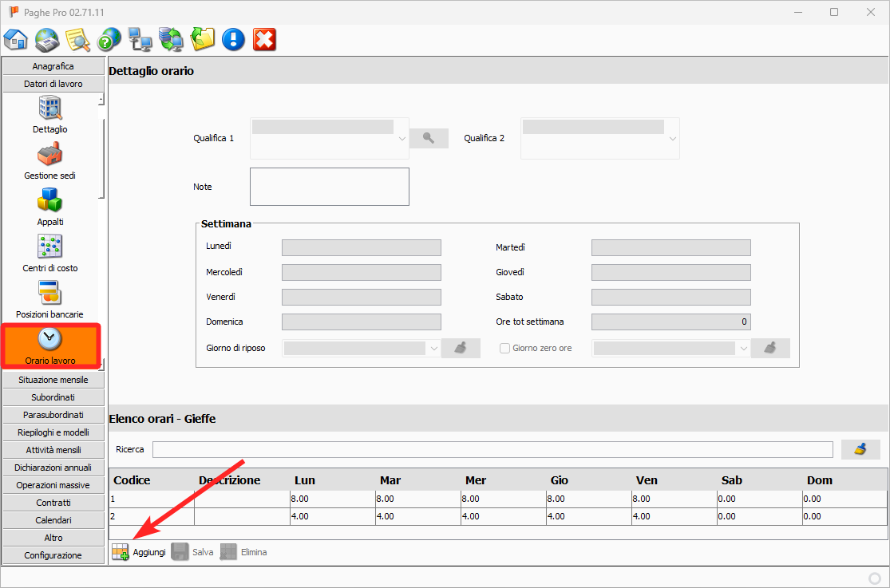890x588 pixels.
Task: Open the Contratti sidebar section
Action: (53, 503)
